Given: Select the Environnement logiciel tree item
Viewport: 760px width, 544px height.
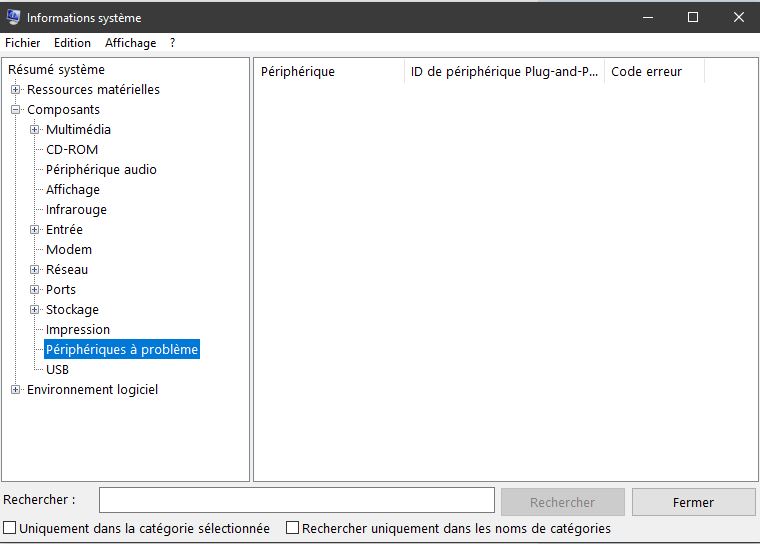Looking at the screenshot, I should 93,390.
